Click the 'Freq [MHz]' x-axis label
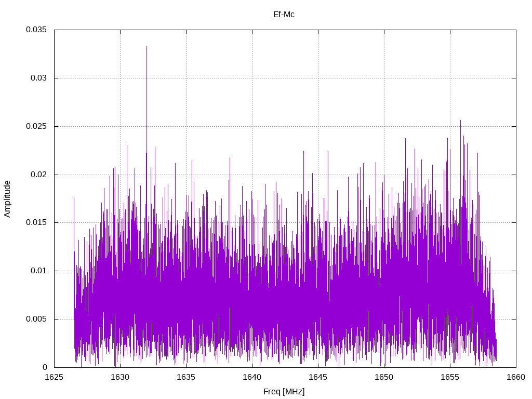532x399 pixels. click(284, 392)
